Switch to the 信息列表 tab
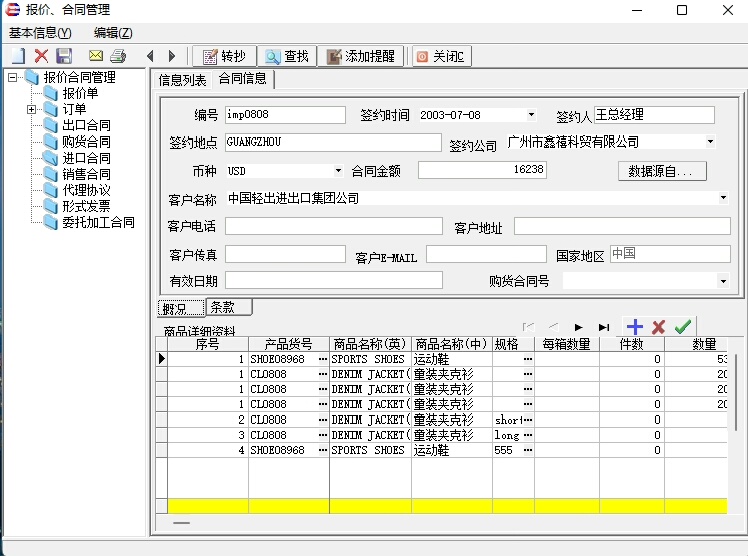This screenshot has width=748, height=556. pyautogui.click(x=182, y=79)
